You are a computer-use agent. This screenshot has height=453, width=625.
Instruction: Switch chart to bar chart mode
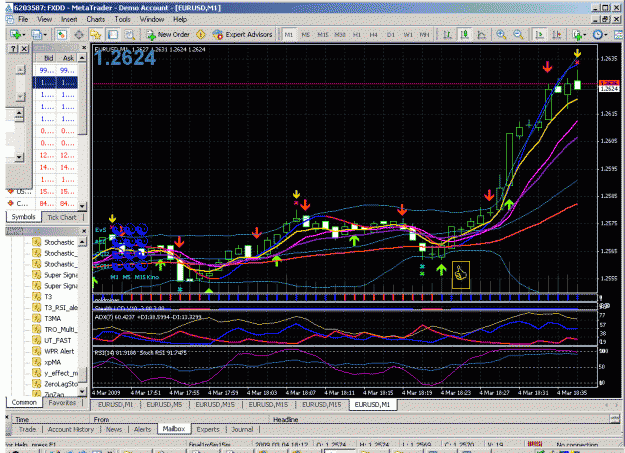click(x=447, y=35)
